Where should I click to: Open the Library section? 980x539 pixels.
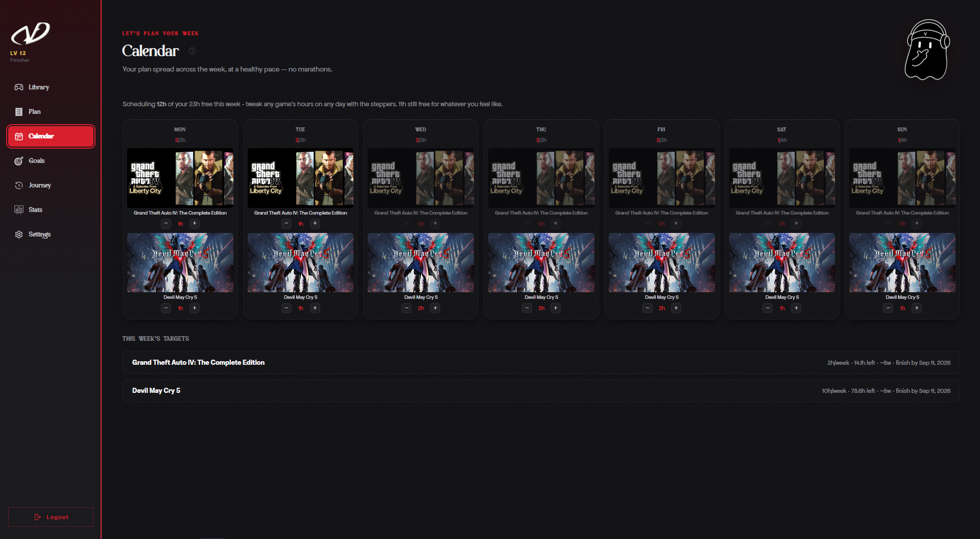[51, 87]
